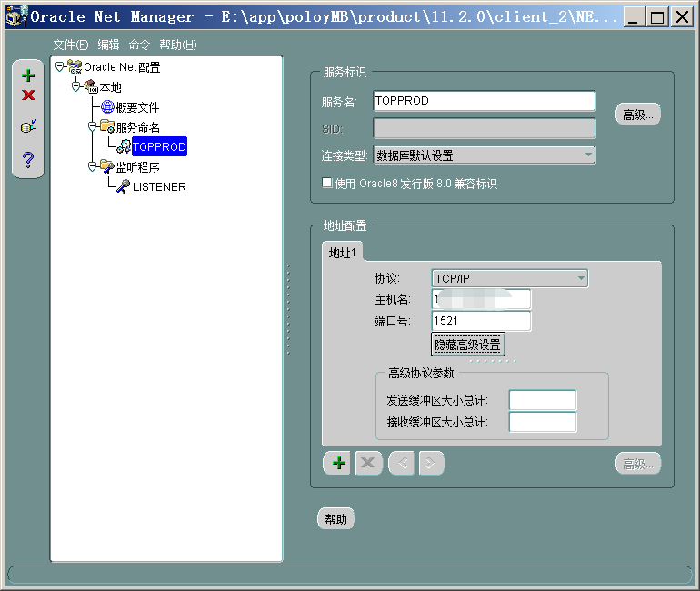Click the next address right arrow button
The width and height of the screenshot is (700, 591).
coord(431,463)
